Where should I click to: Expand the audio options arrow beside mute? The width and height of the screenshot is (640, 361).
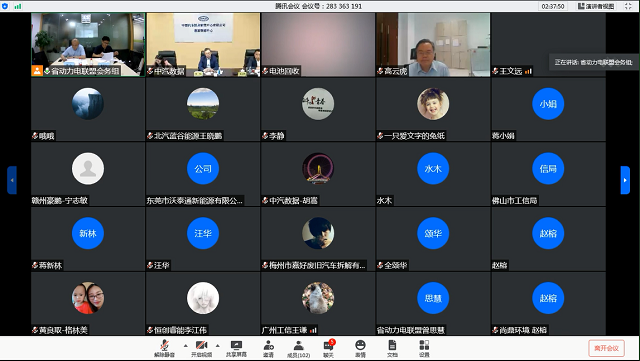(186, 345)
